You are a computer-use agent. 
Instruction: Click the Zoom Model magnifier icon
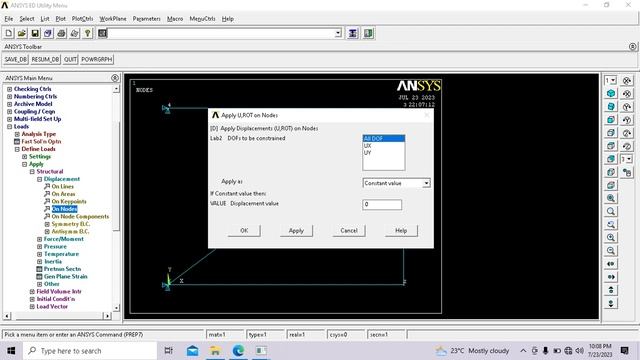point(611,211)
